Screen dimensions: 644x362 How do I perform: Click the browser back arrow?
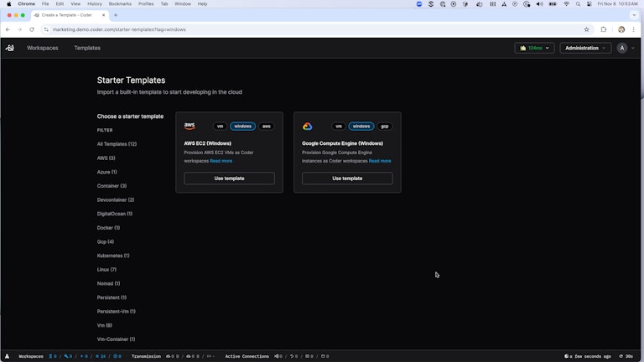pos(8,29)
